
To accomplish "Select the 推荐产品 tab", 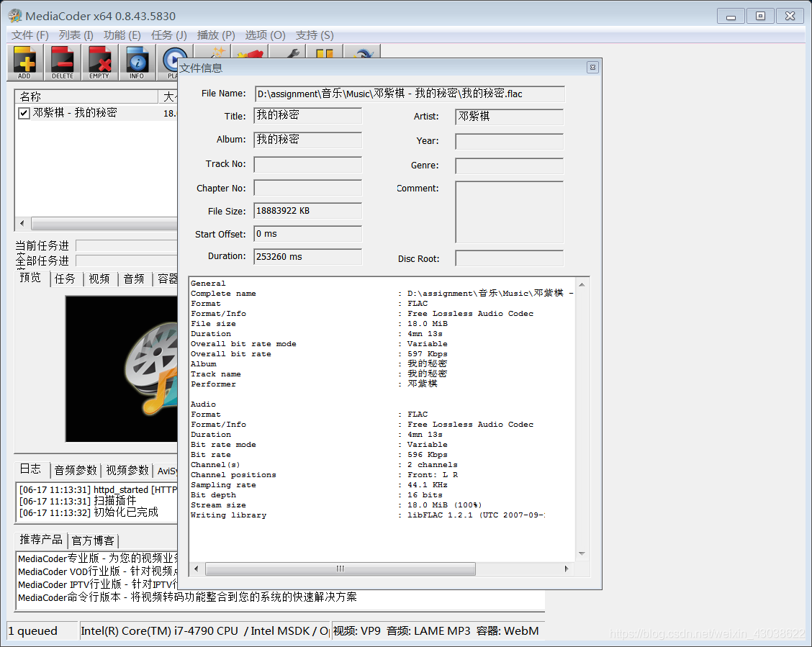I will click(x=41, y=539).
